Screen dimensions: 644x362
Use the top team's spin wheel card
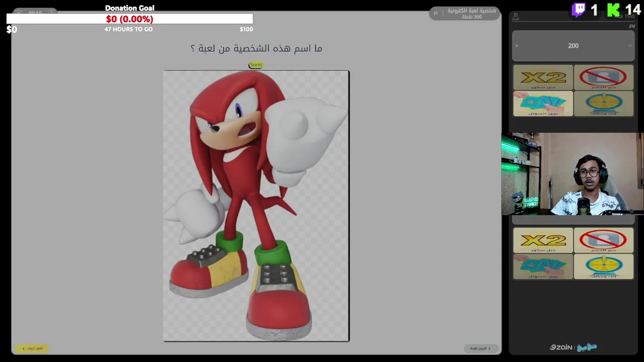point(603,104)
